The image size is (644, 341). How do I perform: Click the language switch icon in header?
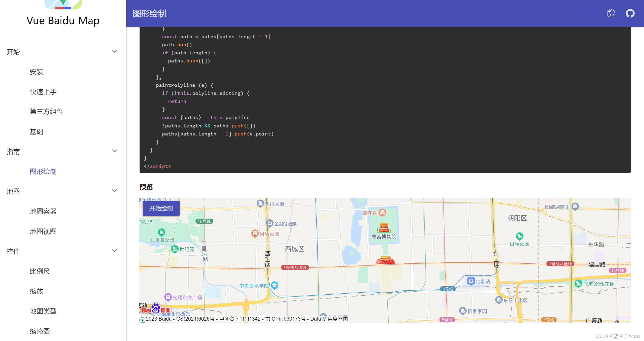click(611, 13)
